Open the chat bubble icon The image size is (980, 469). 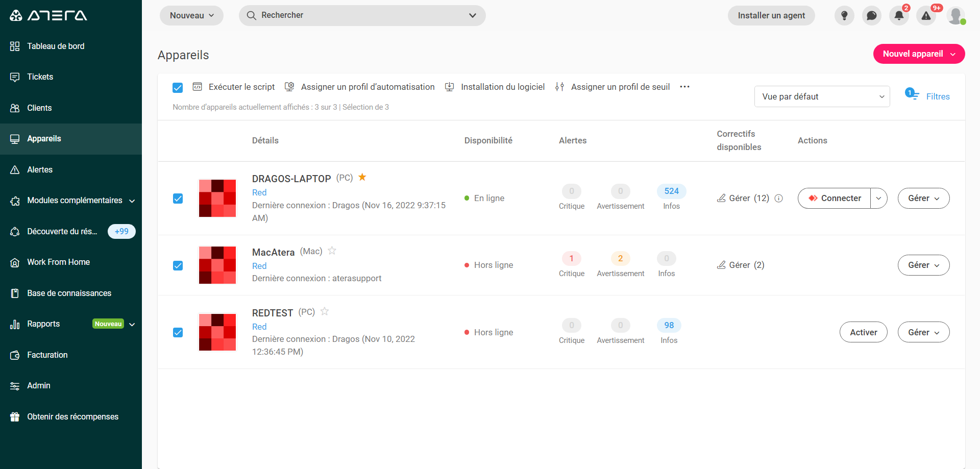click(x=872, y=15)
